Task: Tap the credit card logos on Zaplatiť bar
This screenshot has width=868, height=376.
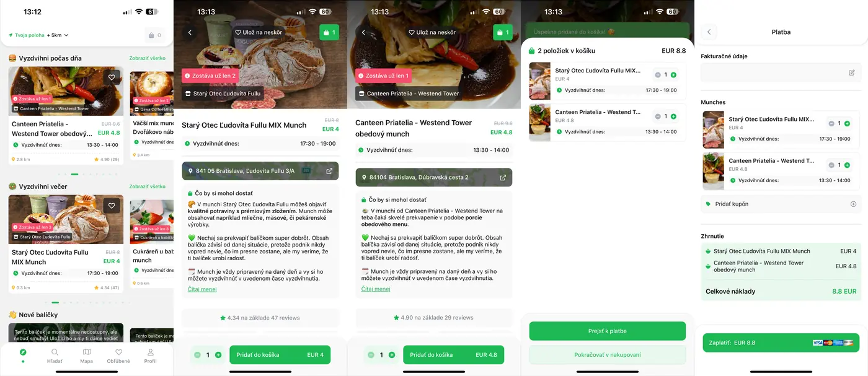Action: click(x=833, y=343)
